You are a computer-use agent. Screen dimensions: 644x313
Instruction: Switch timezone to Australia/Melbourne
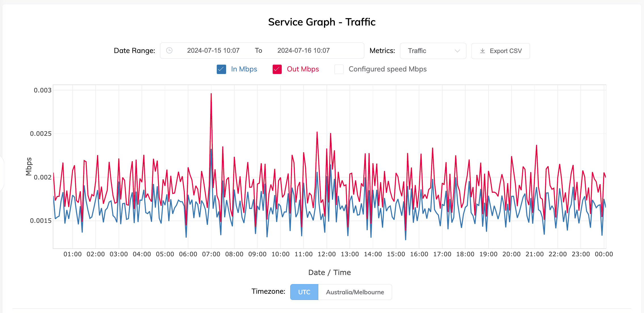click(x=355, y=292)
